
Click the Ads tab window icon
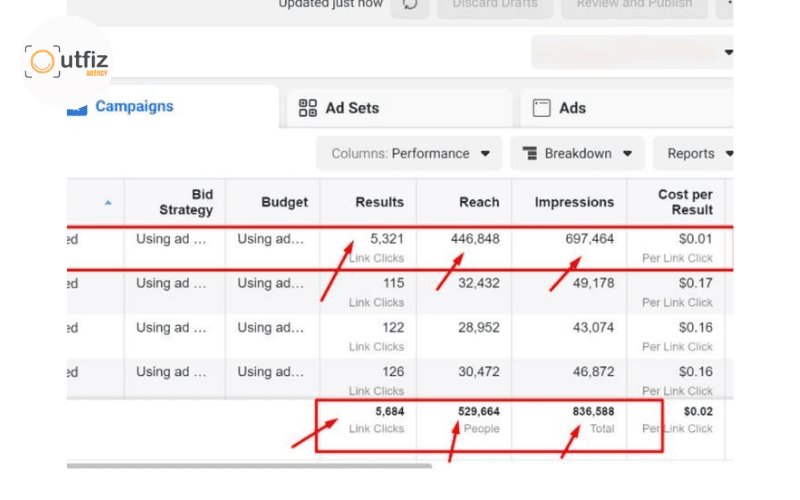tap(541, 108)
